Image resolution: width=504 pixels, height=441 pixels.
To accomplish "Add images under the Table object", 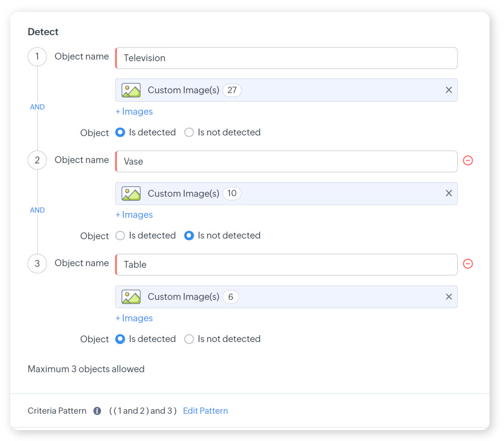I will (x=134, y=318).
